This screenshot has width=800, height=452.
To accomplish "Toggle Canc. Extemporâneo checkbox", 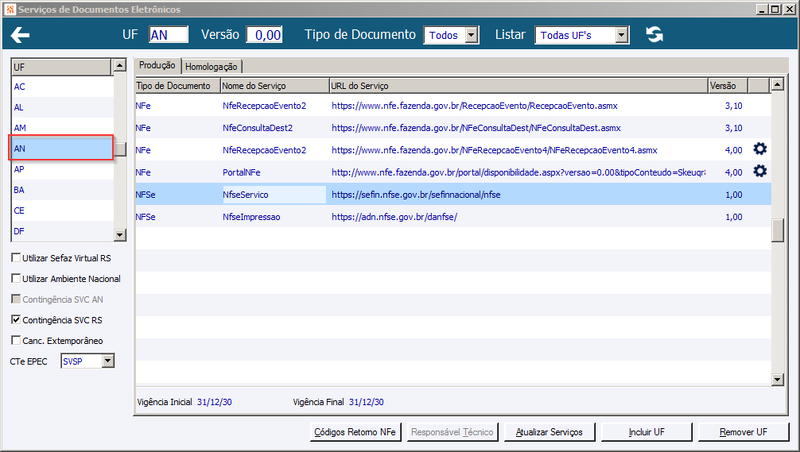I will (16, 340).
